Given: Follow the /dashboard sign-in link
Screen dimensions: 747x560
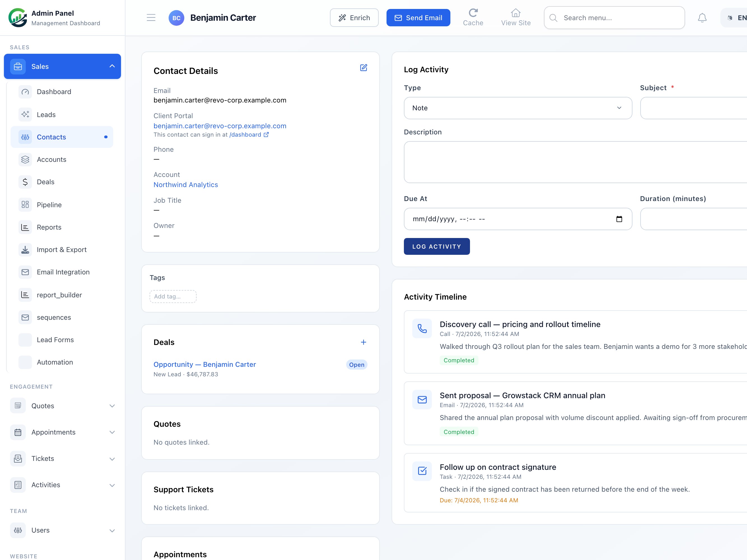Looking at the screenshot, I should pos(245,134).
